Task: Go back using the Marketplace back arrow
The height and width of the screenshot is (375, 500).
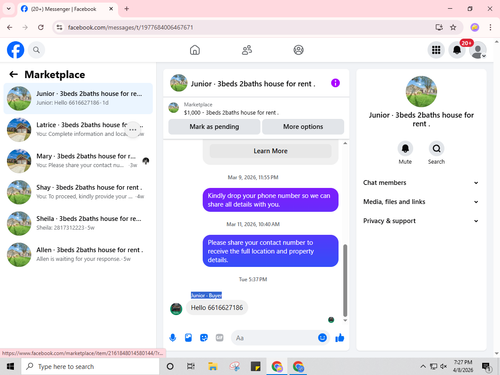Action: pos(13,74)
